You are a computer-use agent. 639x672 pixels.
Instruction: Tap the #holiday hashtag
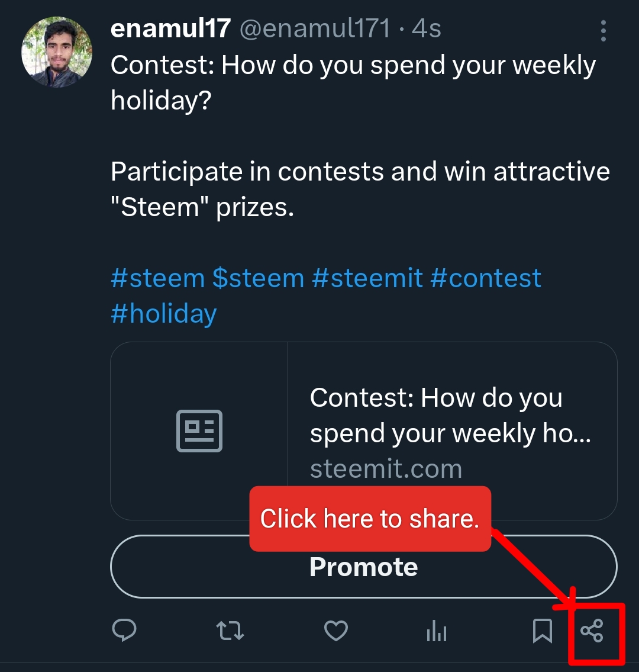click(163, 313)
